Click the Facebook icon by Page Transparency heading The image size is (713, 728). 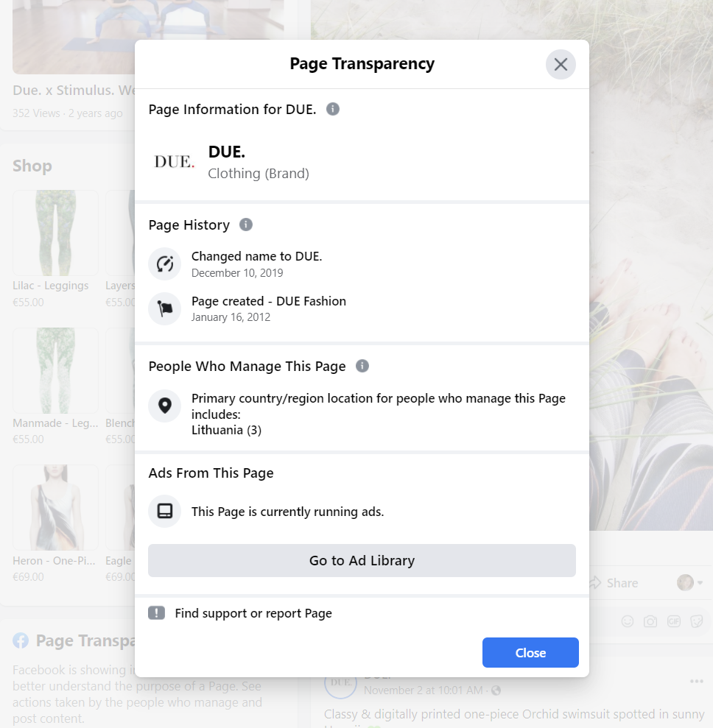(x=21, y=640)
